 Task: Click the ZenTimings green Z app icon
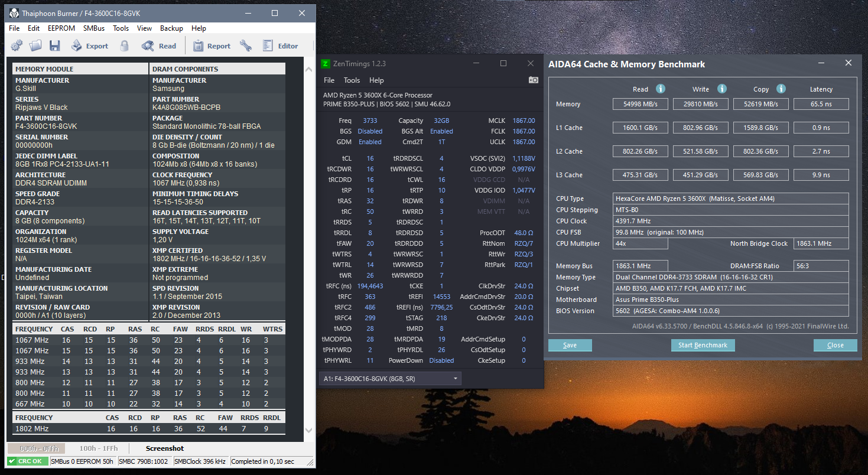pyautogui.click(x=326, y=63)
